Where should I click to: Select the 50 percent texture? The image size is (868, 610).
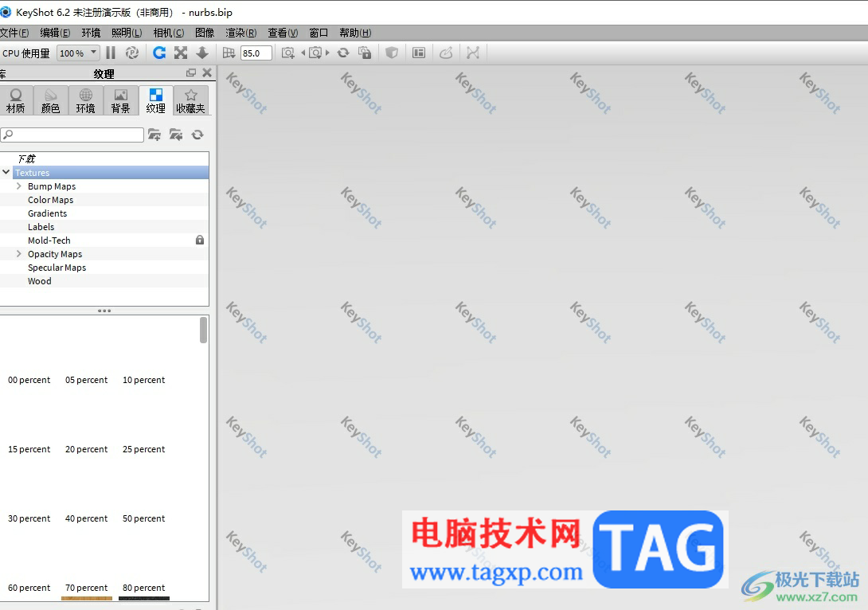click(x=143, y=518)
